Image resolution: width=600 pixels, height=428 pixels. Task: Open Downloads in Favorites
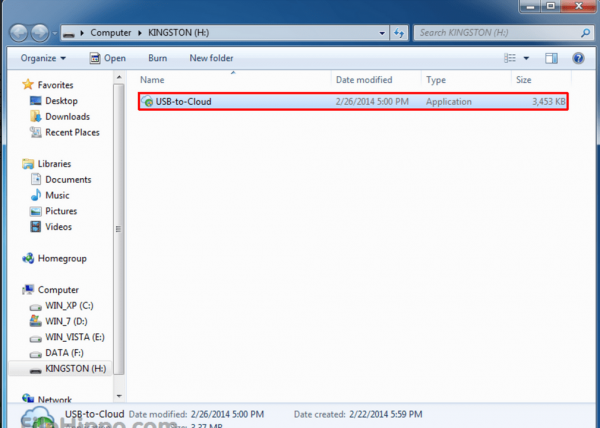point(67,117)
